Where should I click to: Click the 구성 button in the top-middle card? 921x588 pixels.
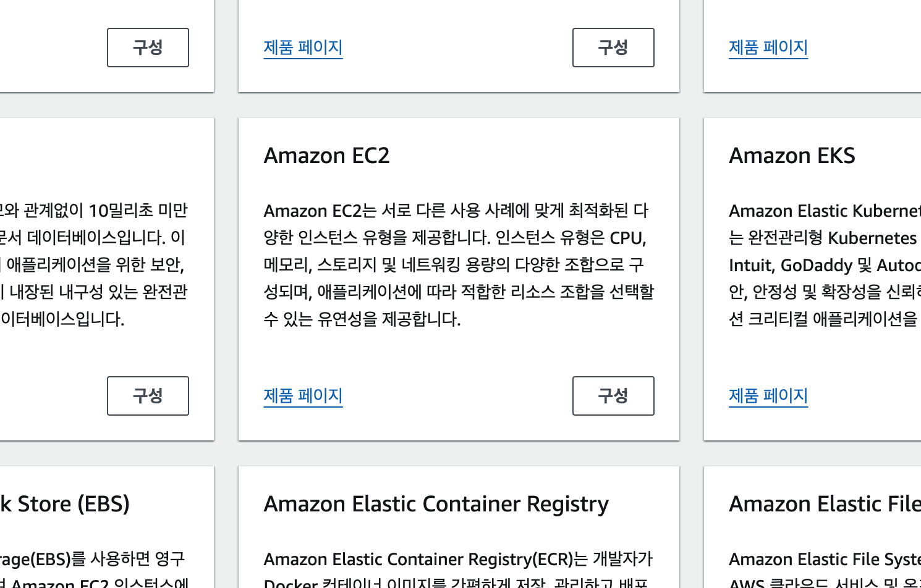(x=613, y=48)
